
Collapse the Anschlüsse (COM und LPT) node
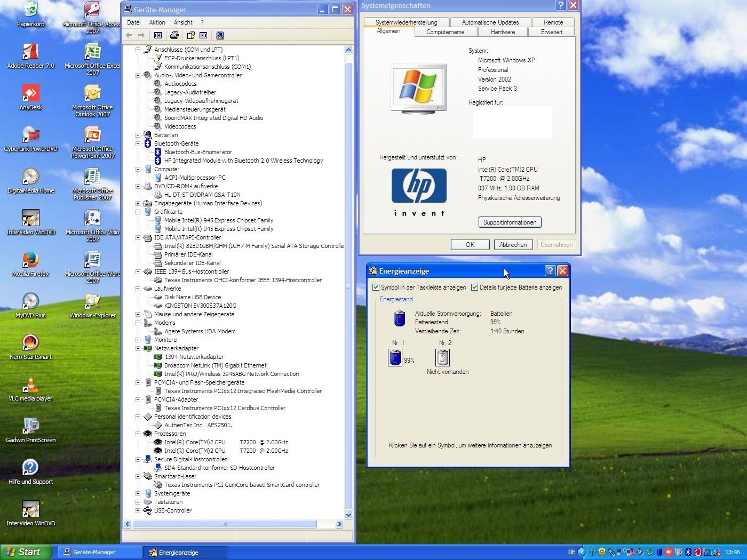tap(138, 50)
